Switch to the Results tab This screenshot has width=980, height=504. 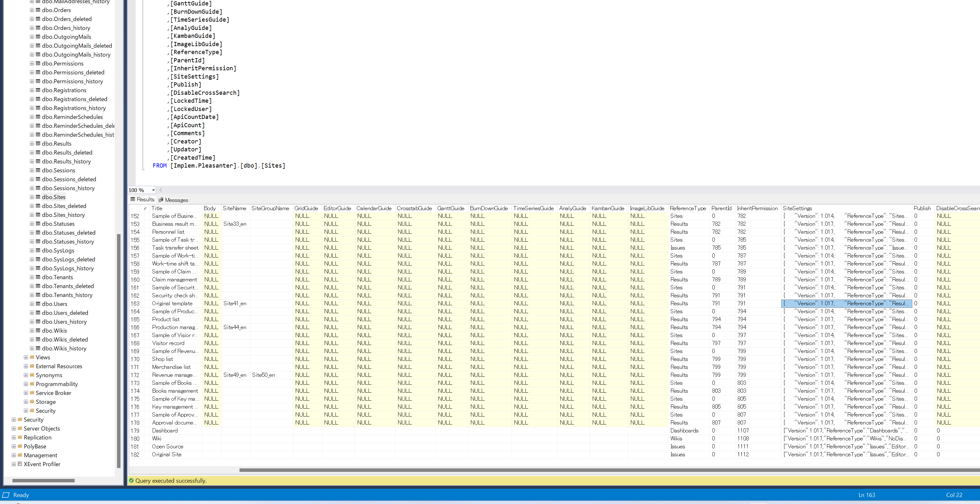tap(142, 199)
